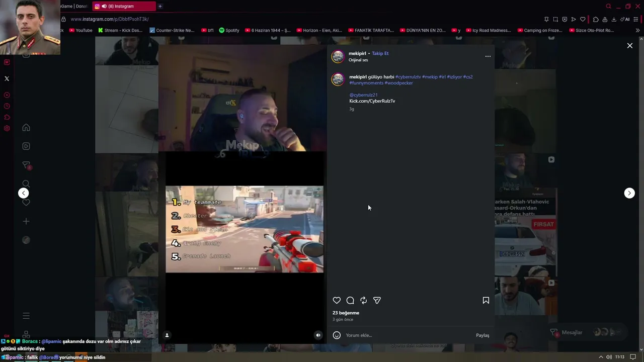The image size is (644, 362).
Task: Open post options three-dot menu
Action: [x=488, y=56]
